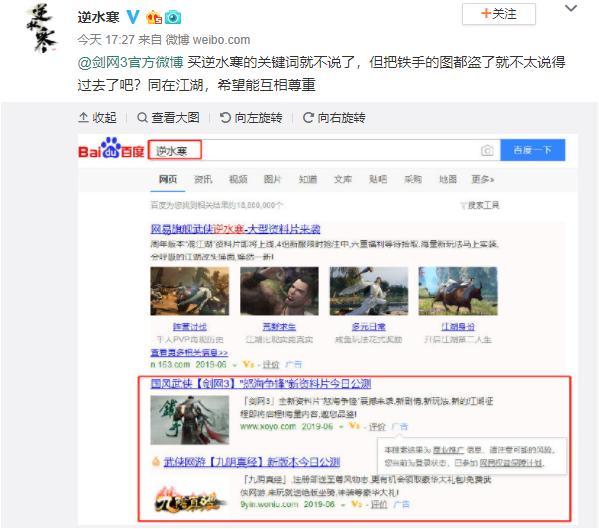Open 评价 link in the n.163.com row

tap(271, 365)
